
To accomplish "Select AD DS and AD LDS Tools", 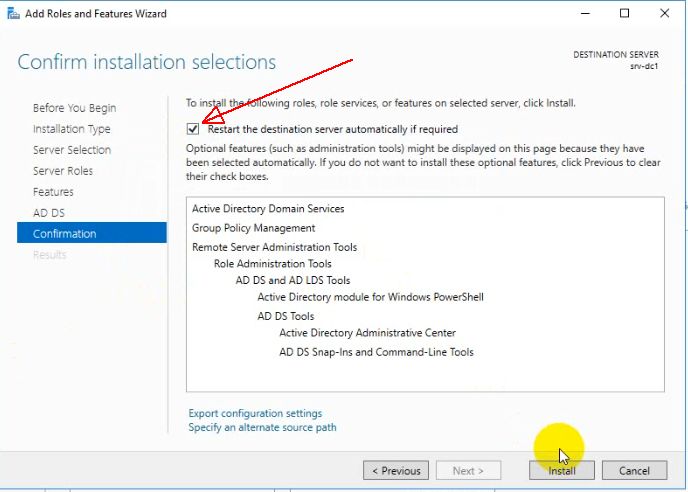I will [293, 280].
